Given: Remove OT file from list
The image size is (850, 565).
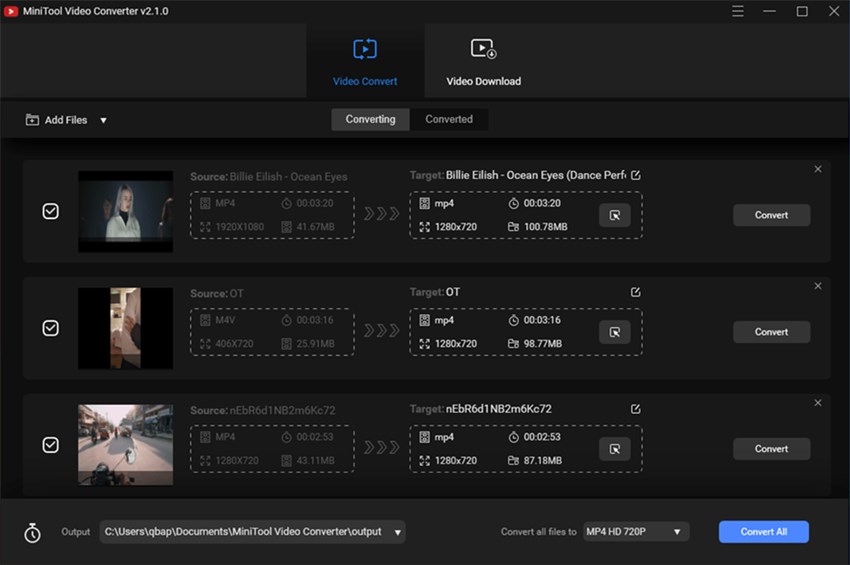Looking at the screenshot, I should coord(817,286).
